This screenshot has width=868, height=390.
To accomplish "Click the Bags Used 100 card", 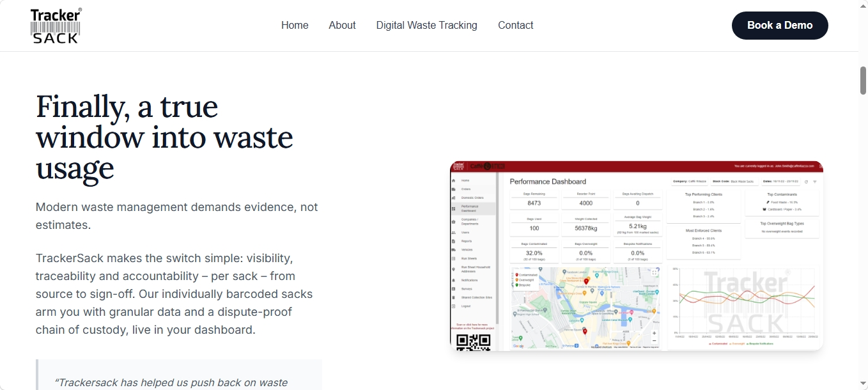I will tap(534, 224).
